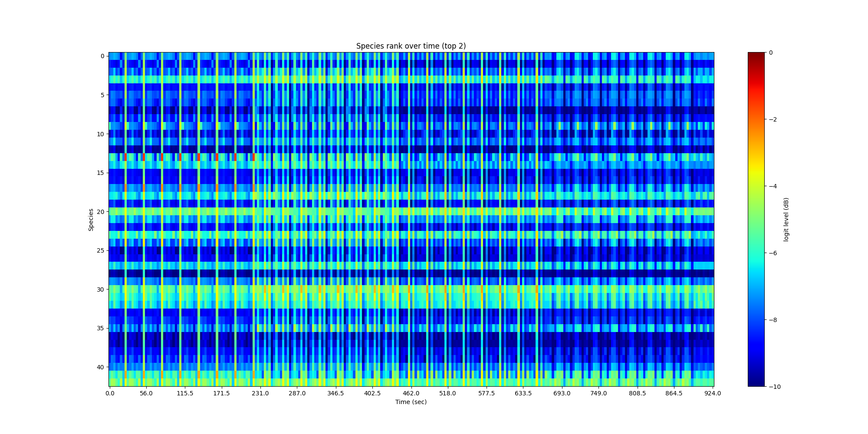Select the 231.0 tick on the time axis

point(260,393)
